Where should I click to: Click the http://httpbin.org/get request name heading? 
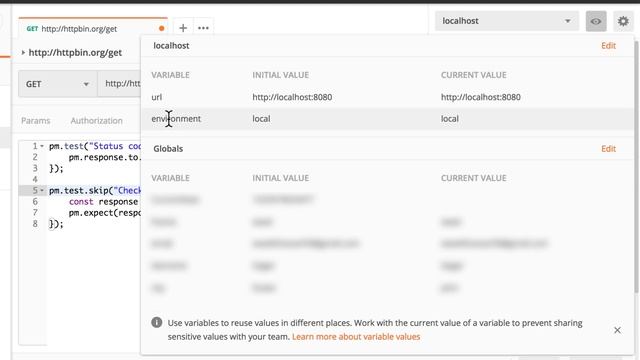(x=75, y=52)
